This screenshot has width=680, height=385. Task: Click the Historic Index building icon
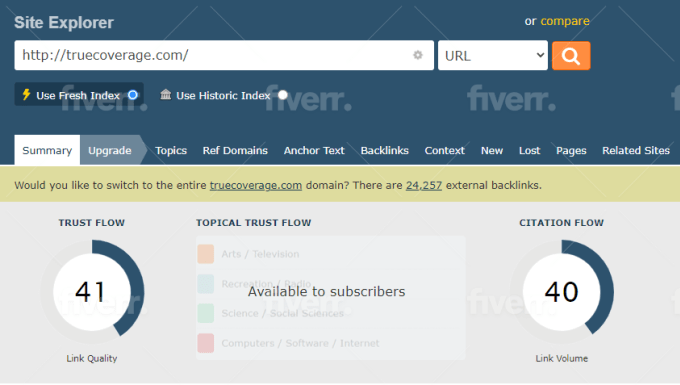(165, 95)
